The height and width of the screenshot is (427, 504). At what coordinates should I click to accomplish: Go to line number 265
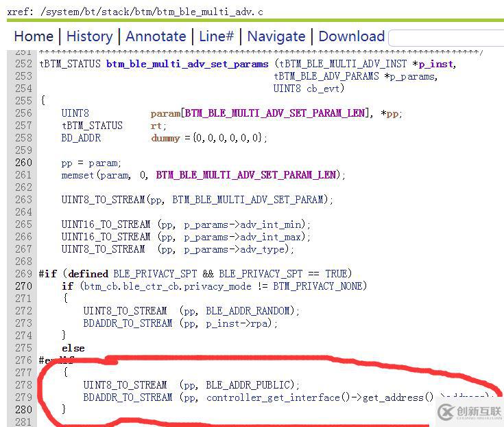(23, 224)
